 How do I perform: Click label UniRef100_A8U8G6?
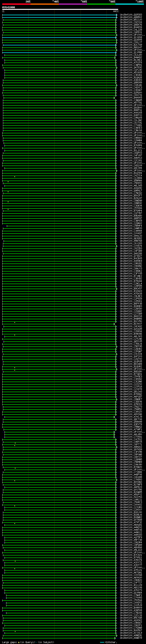tap(131, 548)
